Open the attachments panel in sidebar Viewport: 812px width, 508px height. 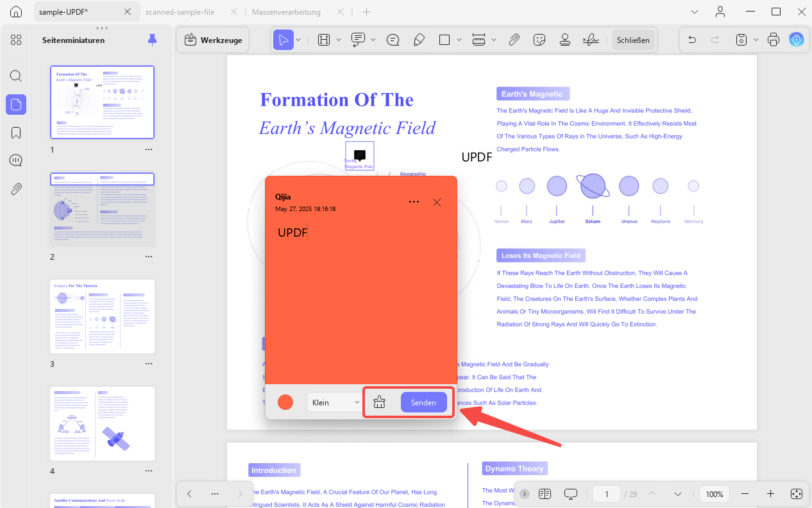tap(16, 189)
